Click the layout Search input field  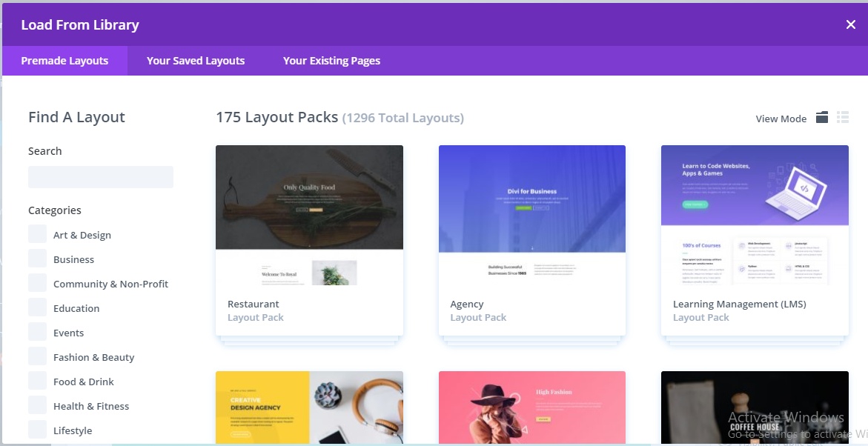[101, 177]
